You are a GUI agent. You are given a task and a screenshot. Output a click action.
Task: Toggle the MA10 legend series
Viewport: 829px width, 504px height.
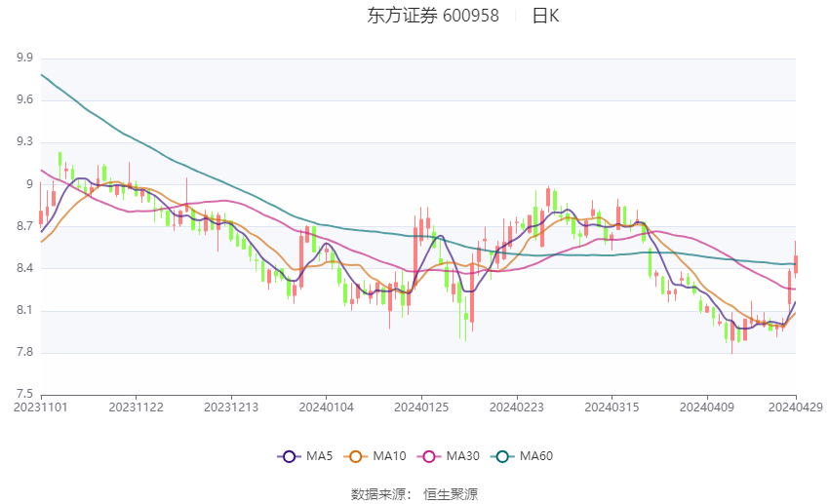point(375,456)
